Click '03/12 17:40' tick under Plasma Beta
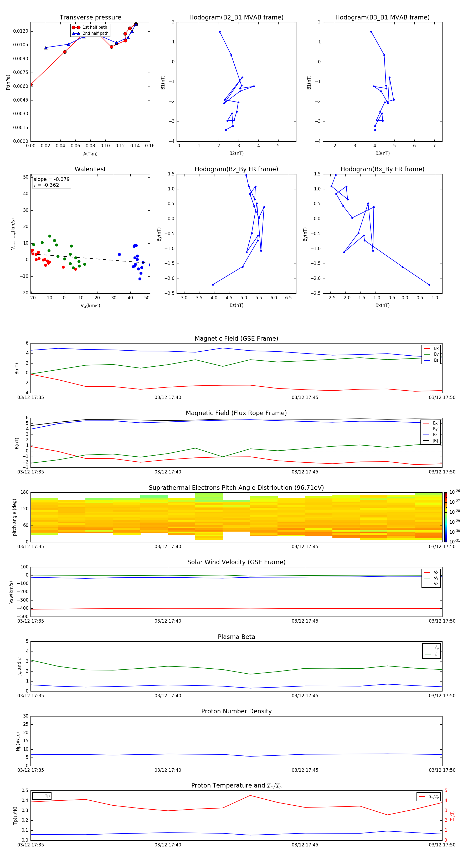 (168, 696)
